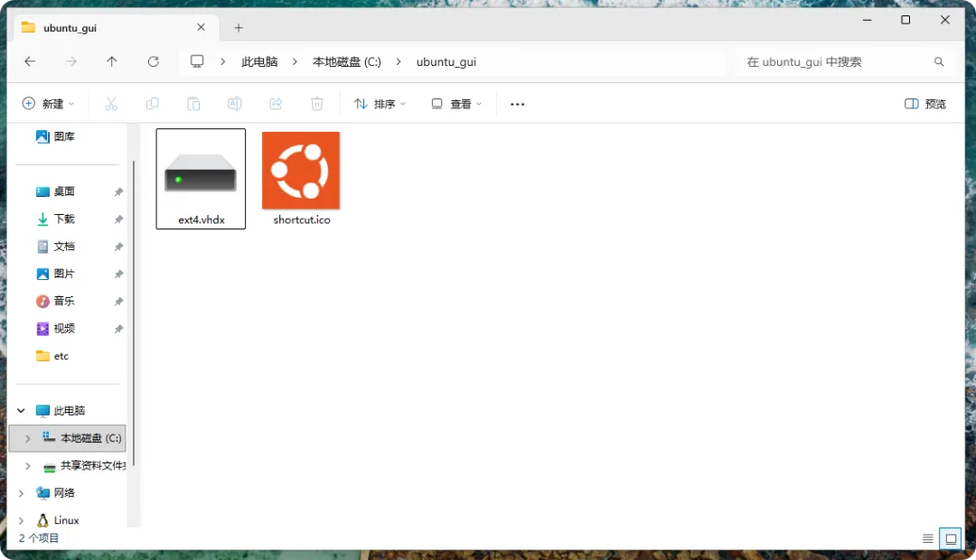Unpin 文档 using its pin icon
Image resolution: width=976 pixels, height=560 pixels.
pos(118,247)
